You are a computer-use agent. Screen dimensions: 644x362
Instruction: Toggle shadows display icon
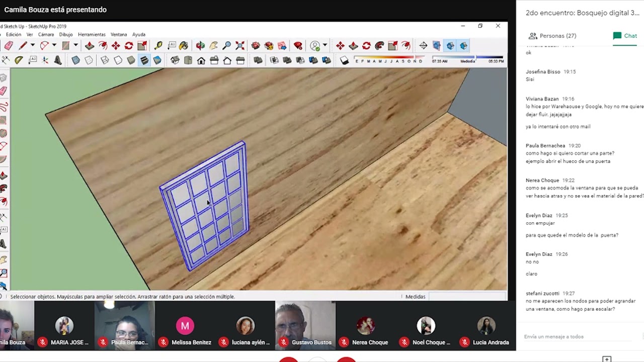pyautogui.click(x=344, y=60)
